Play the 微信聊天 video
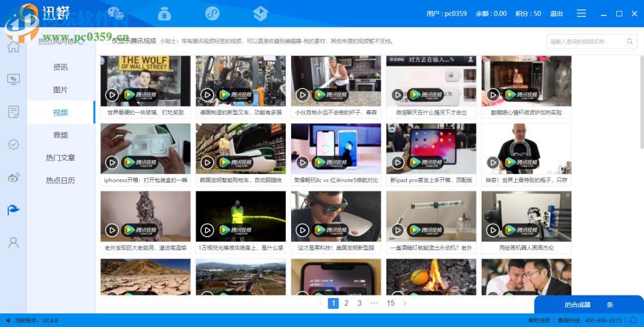Screen dimensions: 644x327 pyautogui.click(x=397, y=95)
